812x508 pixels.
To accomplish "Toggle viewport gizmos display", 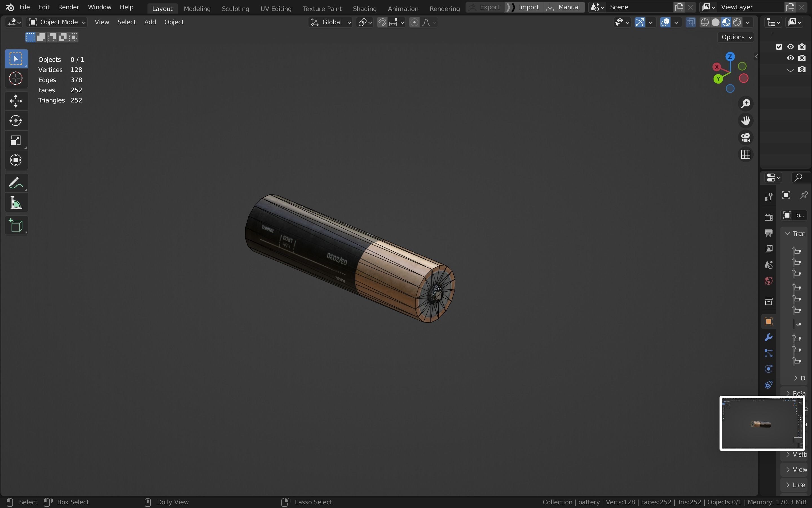I will [x=640, y=23].
